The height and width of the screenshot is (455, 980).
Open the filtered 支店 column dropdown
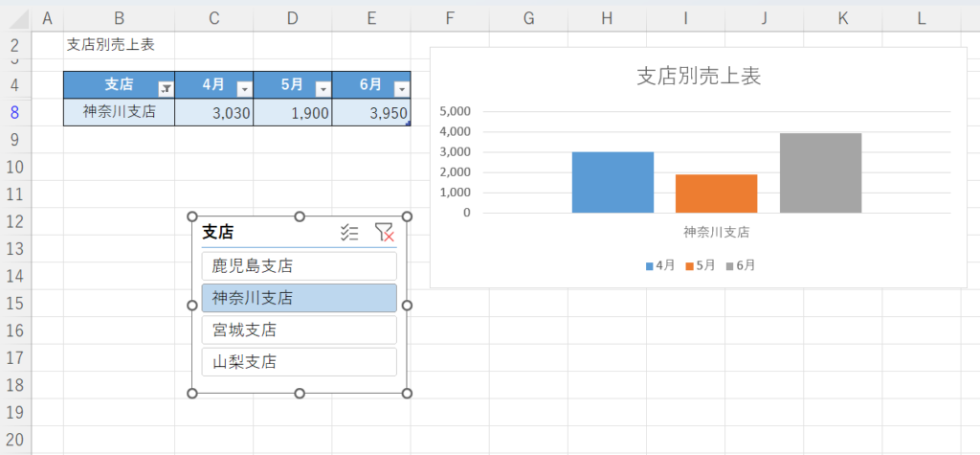[165, 88]
